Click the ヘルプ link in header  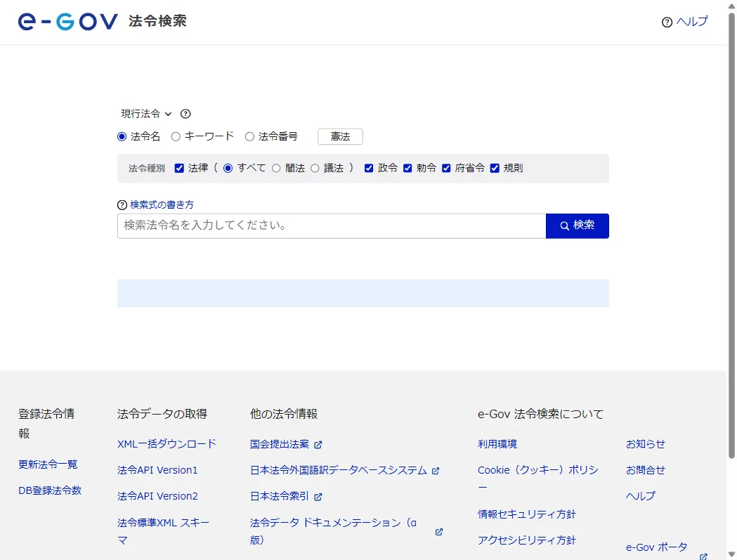(x=692, y=22)
